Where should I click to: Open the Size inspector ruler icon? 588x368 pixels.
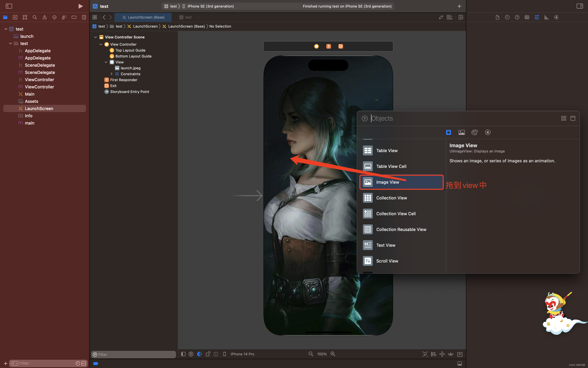coord(546,17)
